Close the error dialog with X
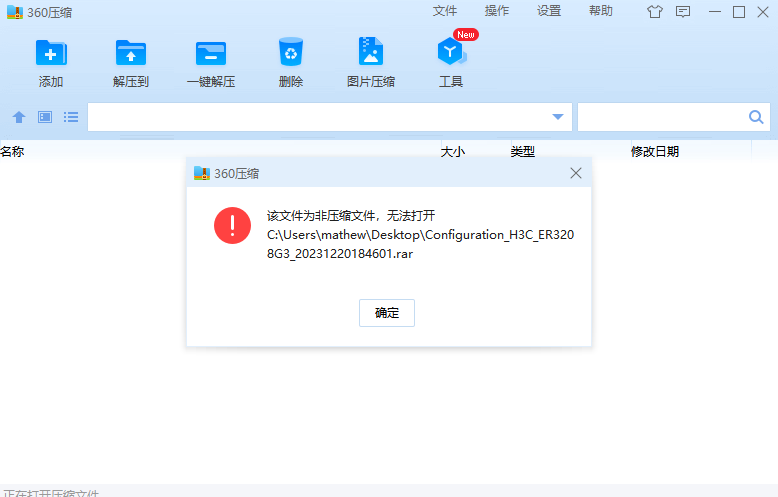 point(576,173)
